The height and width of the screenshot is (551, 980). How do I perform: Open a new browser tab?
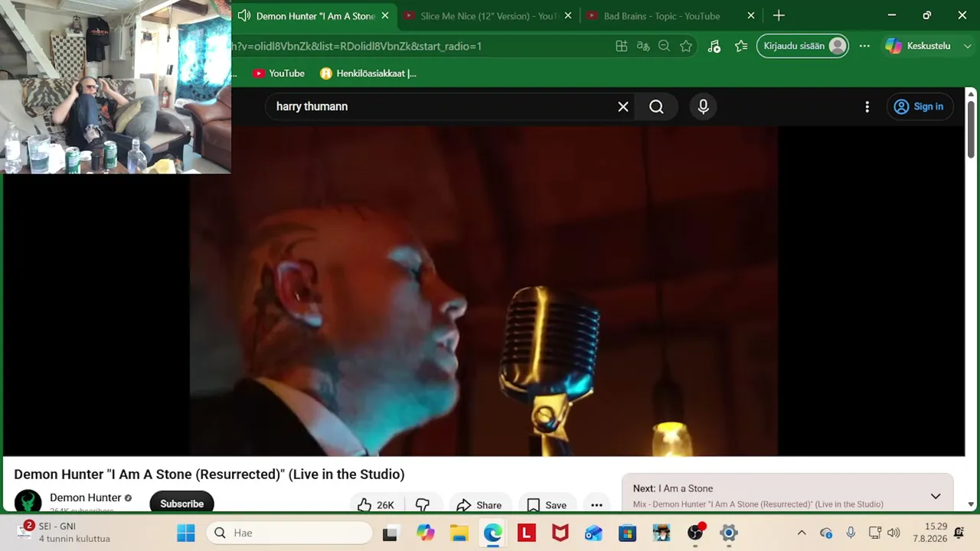click(779, 15)
